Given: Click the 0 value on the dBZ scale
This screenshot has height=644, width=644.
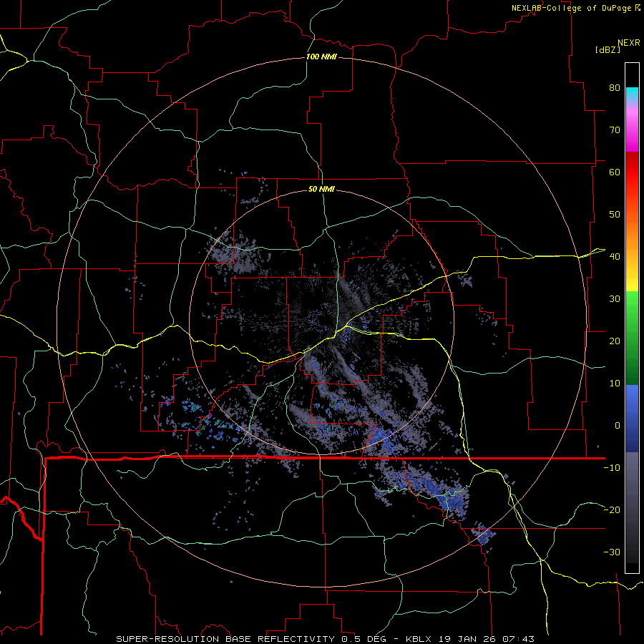Looking at the screenshot, I should (618, 426).
